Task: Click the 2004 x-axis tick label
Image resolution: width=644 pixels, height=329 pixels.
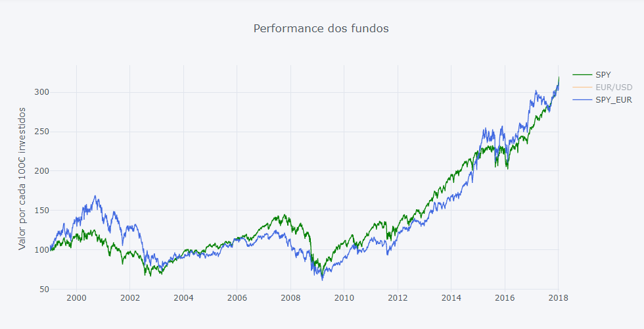Action: tap(183, 297)
